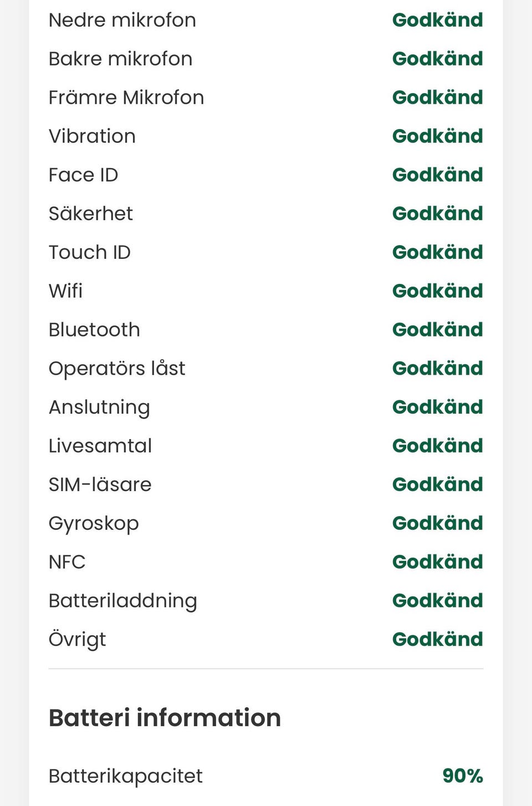Image resolution: width=532 pixels, height=806 pixels.
Task: Tap the SIM-läsare label
Action: tap(100, 484)
